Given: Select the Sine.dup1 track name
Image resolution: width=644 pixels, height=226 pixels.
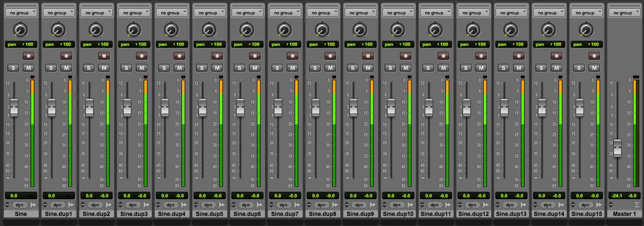Looking at the screenshot, I should (58, 215).
